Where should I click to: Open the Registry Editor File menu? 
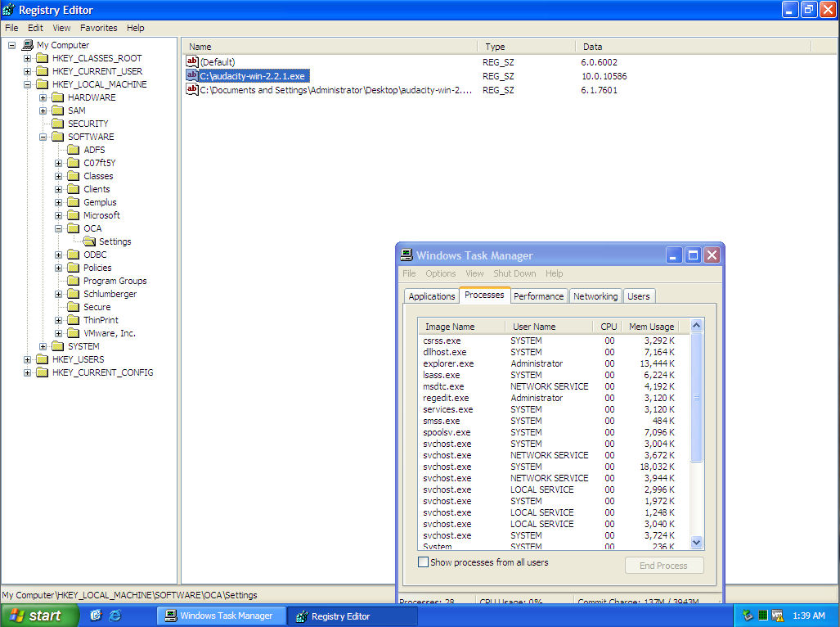(x=11, y=28)
